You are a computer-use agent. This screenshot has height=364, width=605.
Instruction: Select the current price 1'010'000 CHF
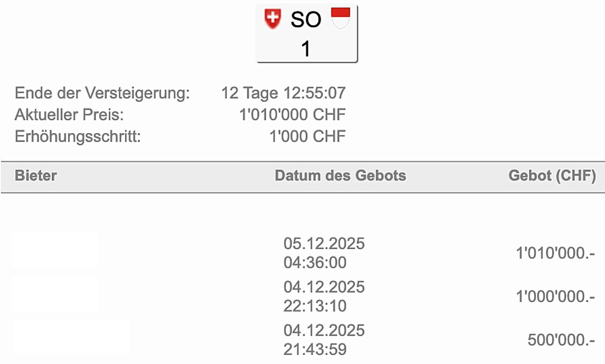[292, 115]
